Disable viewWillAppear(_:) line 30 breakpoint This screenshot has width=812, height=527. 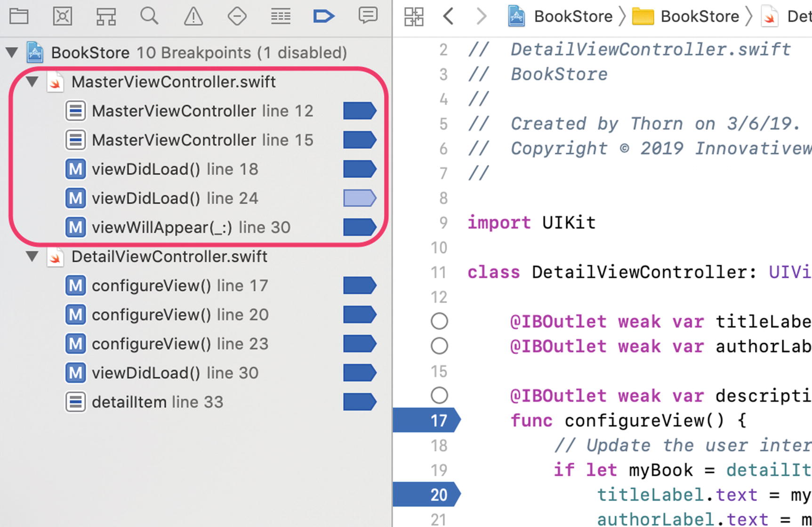(360, 227)
